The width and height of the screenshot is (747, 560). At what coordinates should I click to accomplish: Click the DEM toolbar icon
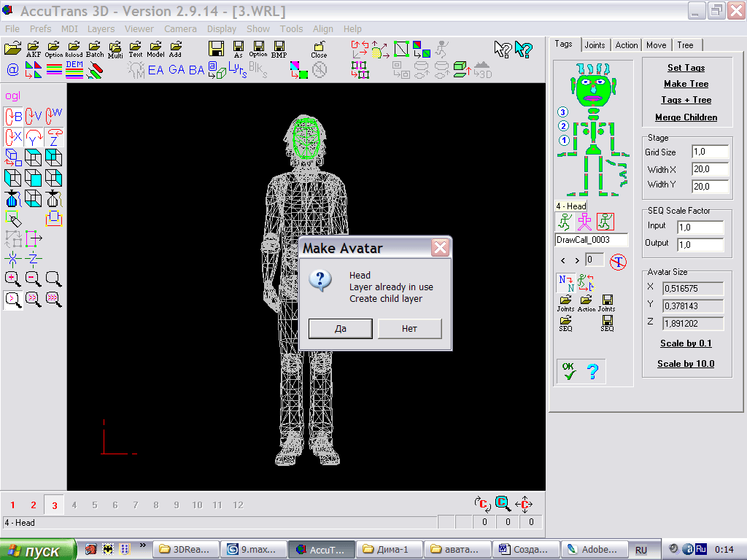pyautogui.click(x=74, y=69)
